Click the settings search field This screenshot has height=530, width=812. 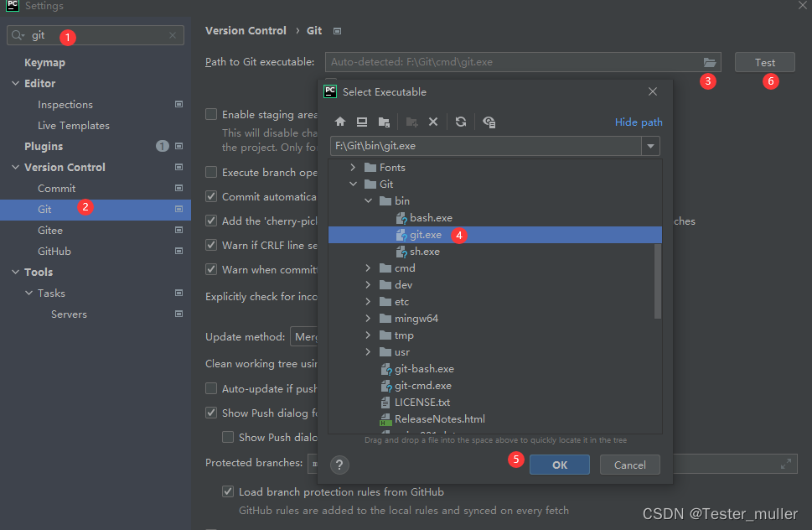coord(96,35)
